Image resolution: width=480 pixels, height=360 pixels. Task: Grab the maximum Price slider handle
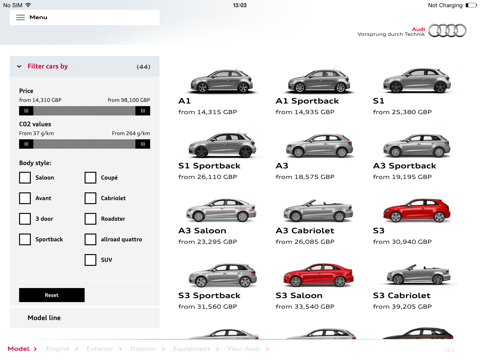(x=143, y=111)
